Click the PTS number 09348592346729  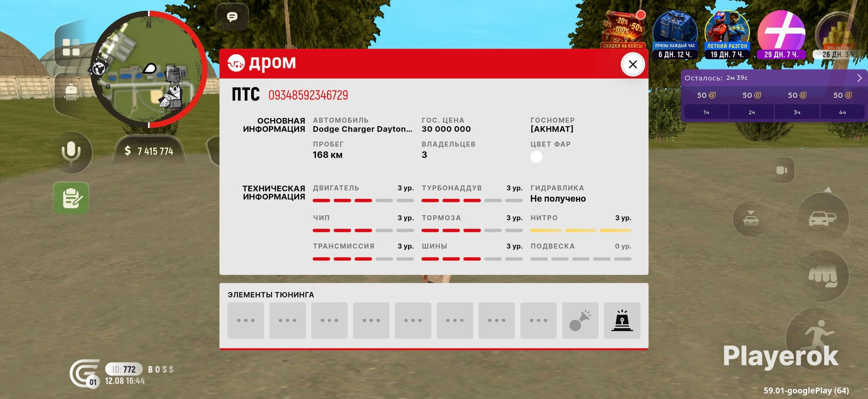[x=308, y=95]
